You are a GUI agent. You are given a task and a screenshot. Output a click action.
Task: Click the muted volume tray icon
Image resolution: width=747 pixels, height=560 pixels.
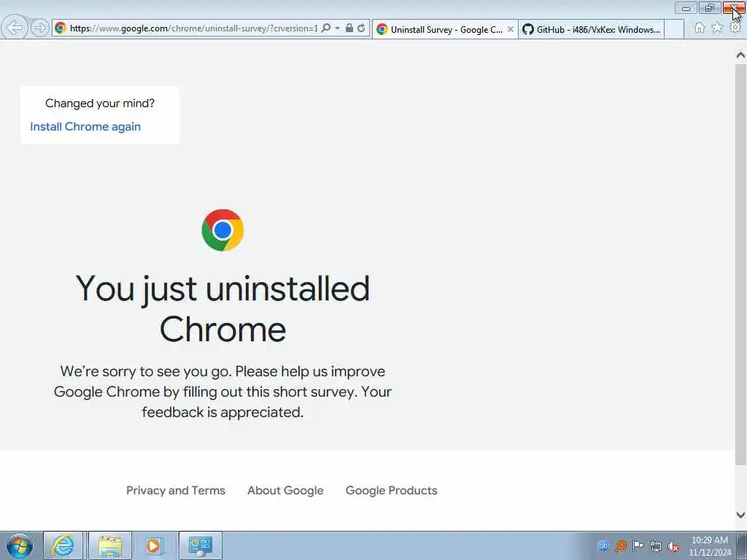click(x=673, y=546)
